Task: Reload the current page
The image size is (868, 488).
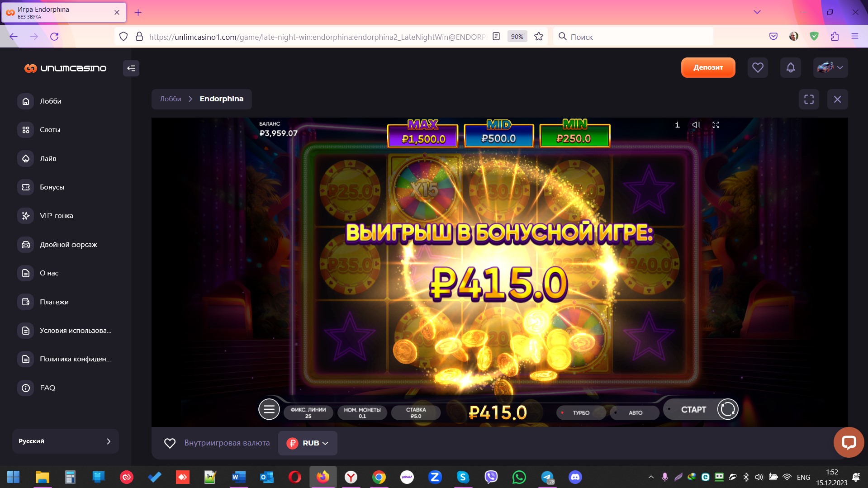Action: 54,37
